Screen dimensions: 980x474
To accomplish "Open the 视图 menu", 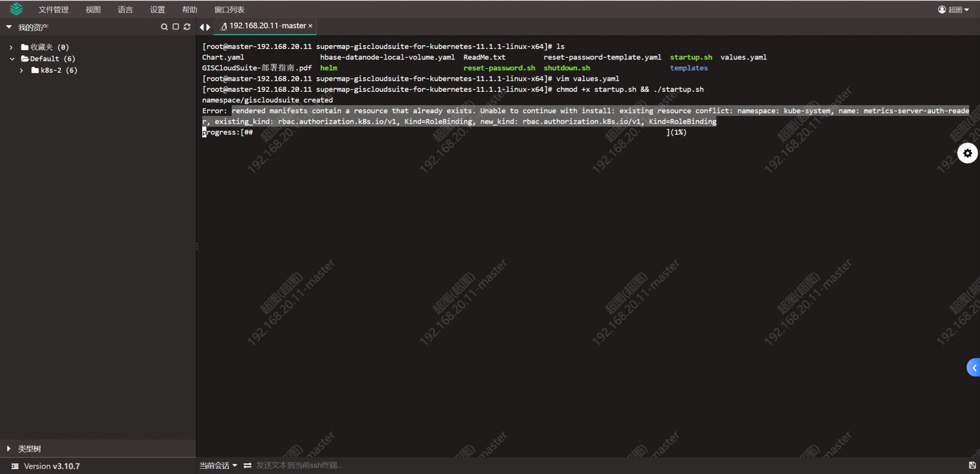I will (93, 10).
